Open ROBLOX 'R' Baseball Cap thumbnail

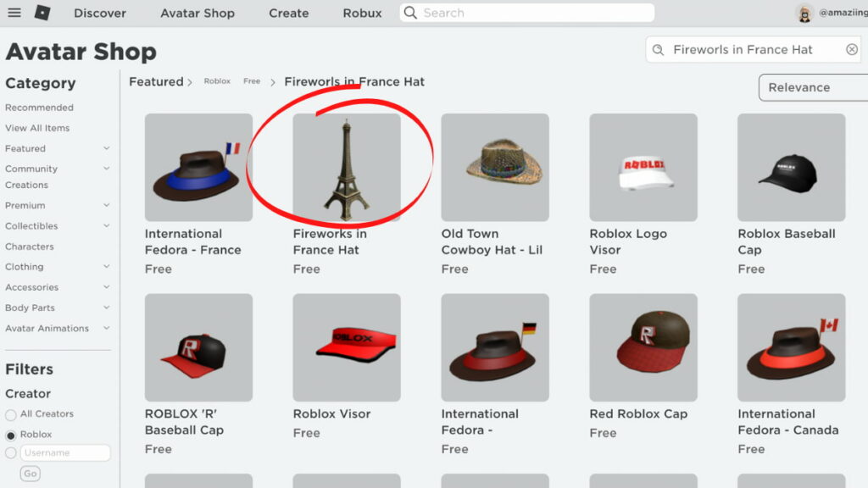pyautogui.click(x=198, y=347)
